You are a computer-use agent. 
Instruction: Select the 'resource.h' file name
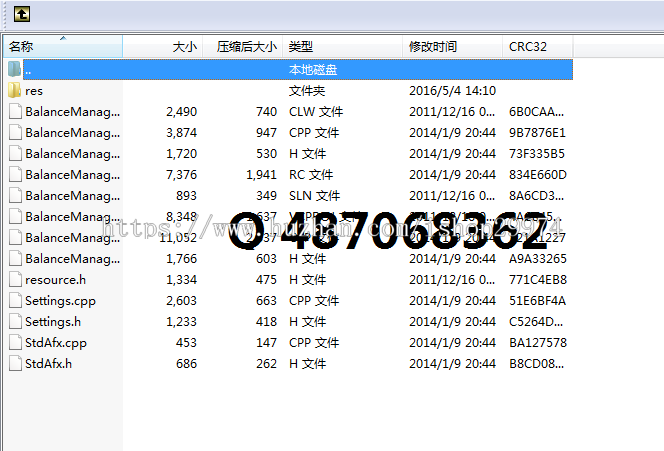click(55, 280)
